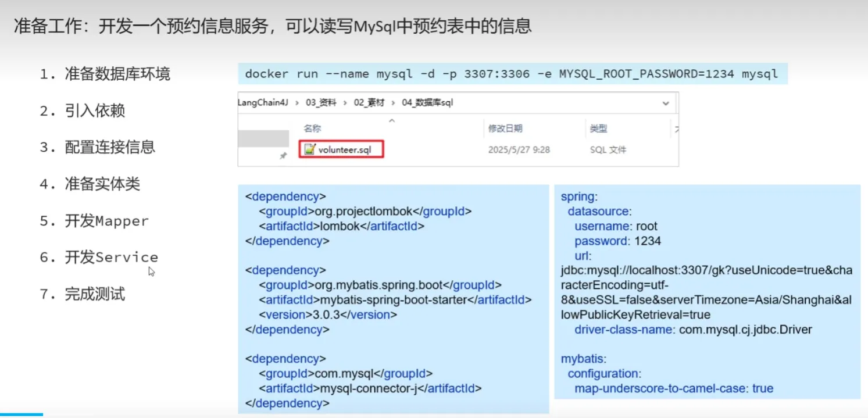Click the sort arrow above 名称 column
Viewport: 868px width, 418px height.
(391, 120)
